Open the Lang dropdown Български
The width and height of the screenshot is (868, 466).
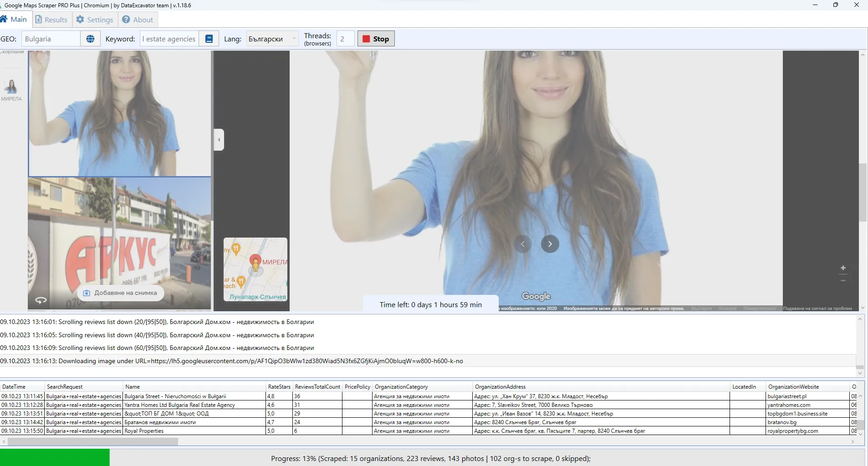point(272,39)
